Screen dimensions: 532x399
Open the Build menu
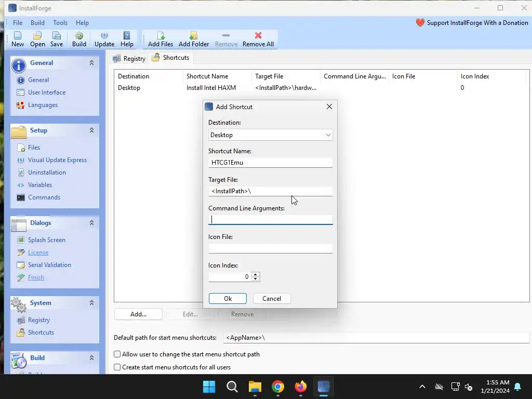(x=37, y=23)
